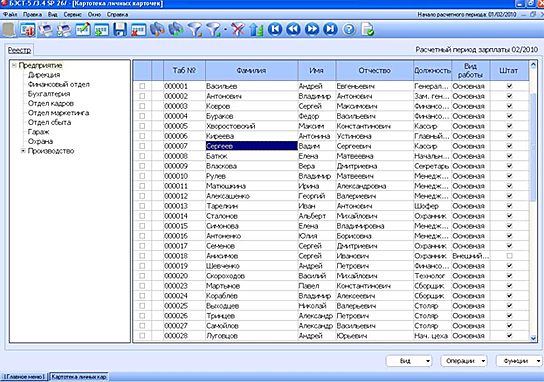Viewport: 544px width, 382px height.
Task: Click the binoculars find-next icon with green dot
Action: point(176,29)
